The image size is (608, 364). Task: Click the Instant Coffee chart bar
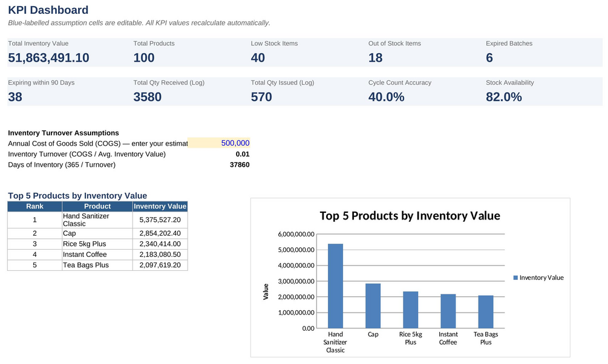point(448,311)
